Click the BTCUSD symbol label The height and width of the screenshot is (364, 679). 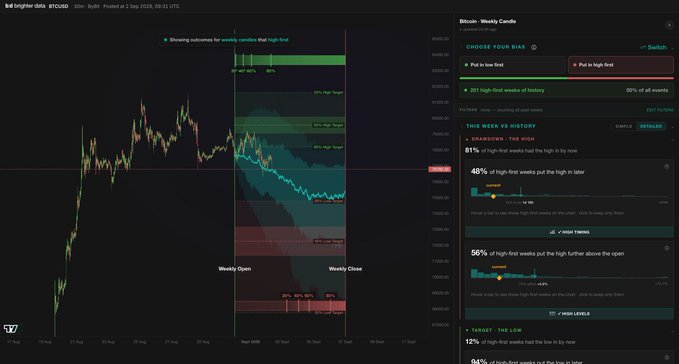click(58, 6)
